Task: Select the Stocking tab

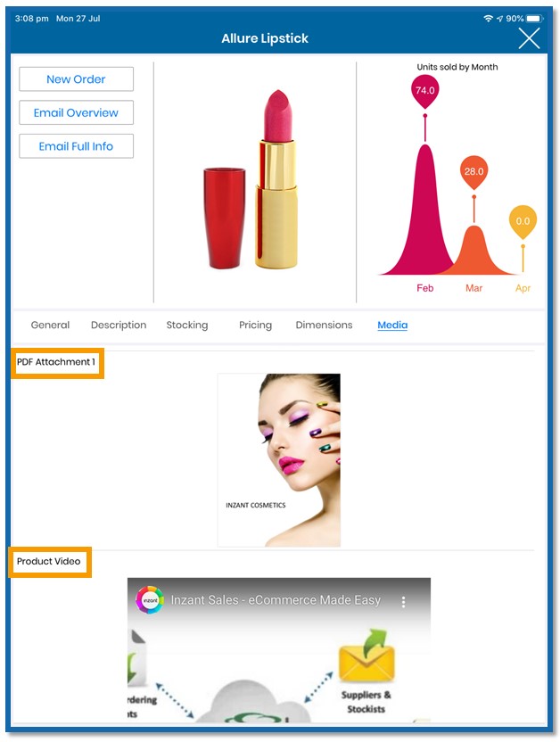Action: 187,326
